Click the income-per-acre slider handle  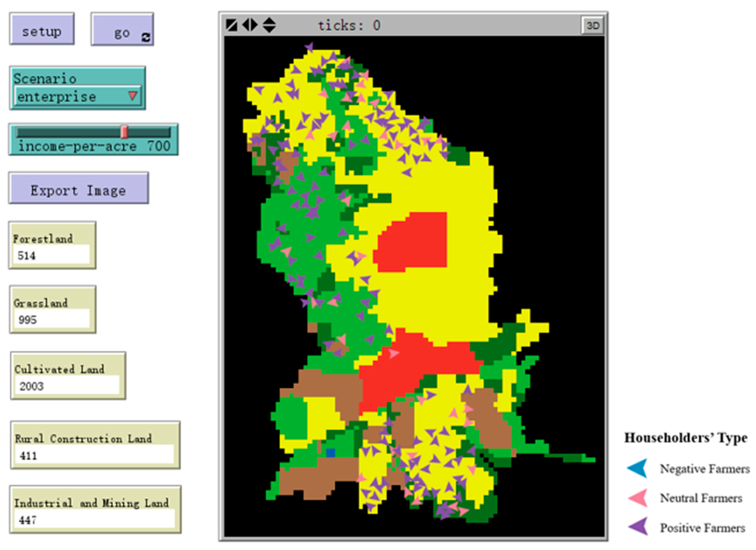[x=124, y=132]
